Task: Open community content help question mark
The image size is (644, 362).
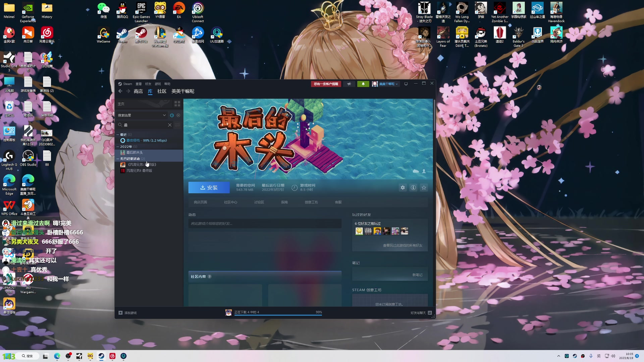Action: click(210, 277)
